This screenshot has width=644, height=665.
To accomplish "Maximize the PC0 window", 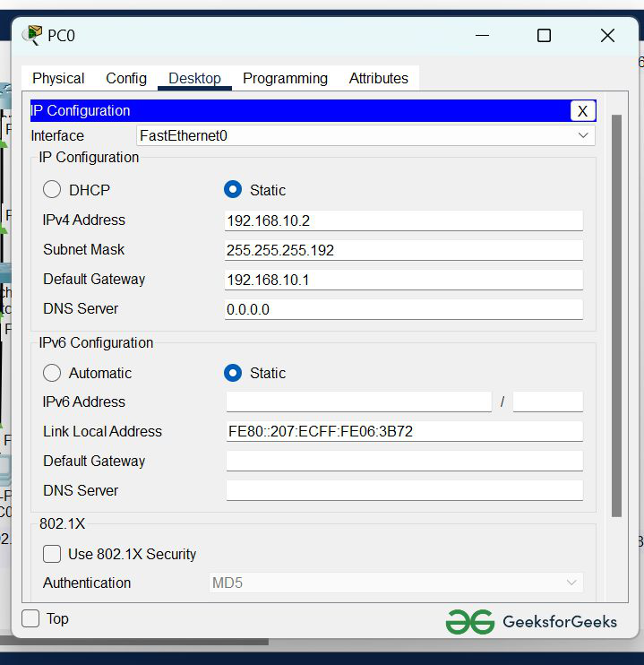I will tap(544, 36).
